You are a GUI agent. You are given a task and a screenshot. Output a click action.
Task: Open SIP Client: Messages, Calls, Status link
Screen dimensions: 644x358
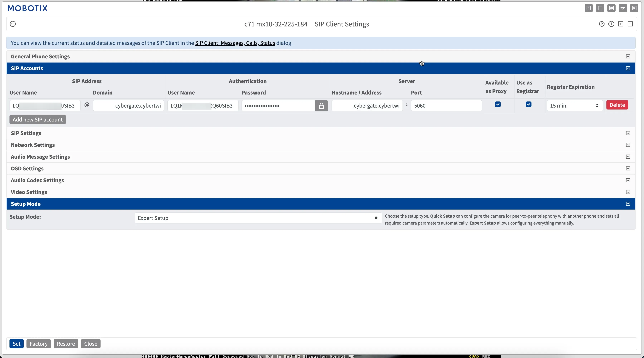click(x=235, y=43)
